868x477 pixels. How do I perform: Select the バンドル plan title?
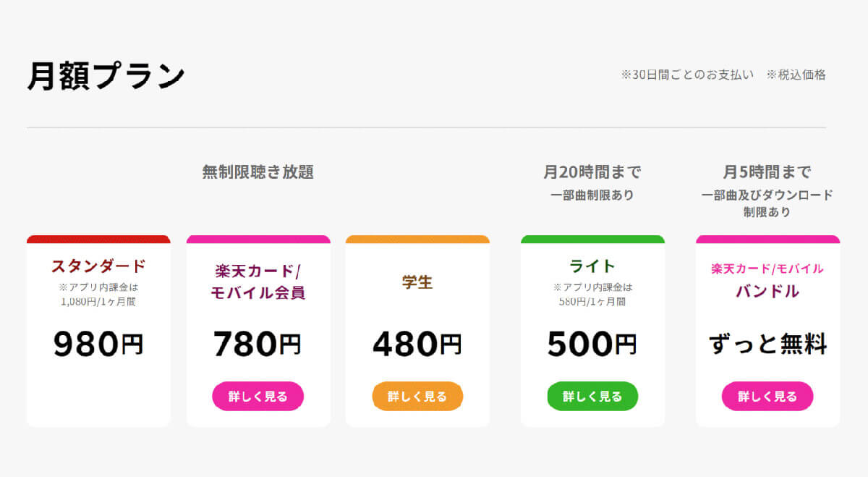coord(767,291)
